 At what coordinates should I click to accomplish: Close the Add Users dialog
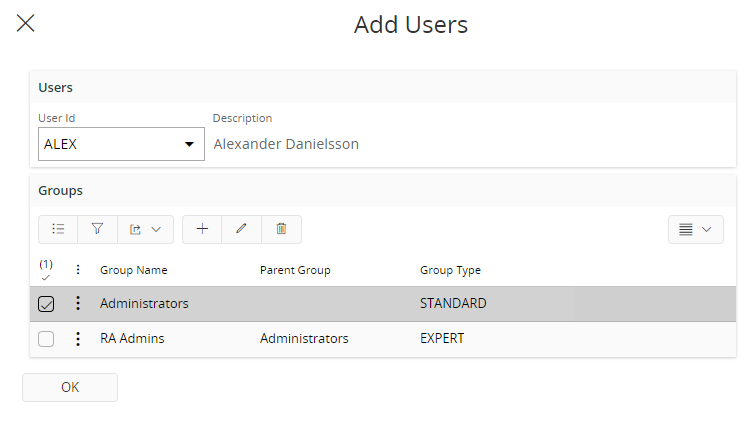26,23
